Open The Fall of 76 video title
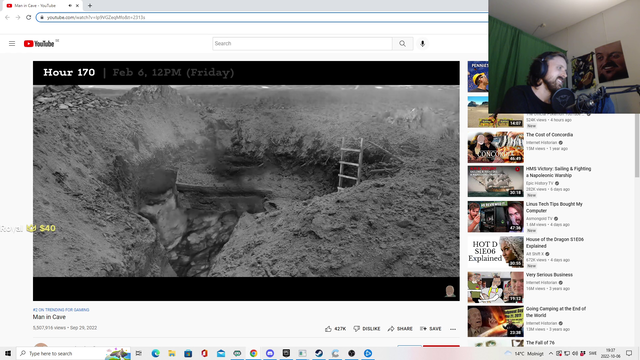640x360 pixels. coord(540,343)
